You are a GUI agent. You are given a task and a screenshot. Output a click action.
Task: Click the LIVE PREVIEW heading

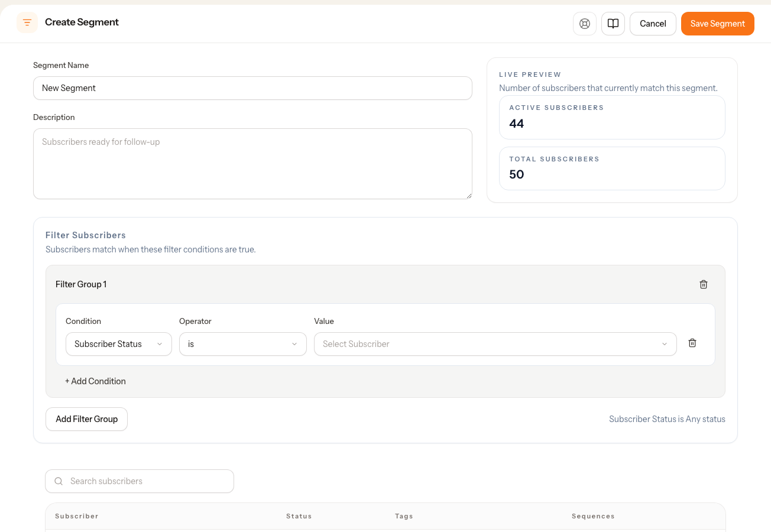pyautogui.click(x=530, y=74)
